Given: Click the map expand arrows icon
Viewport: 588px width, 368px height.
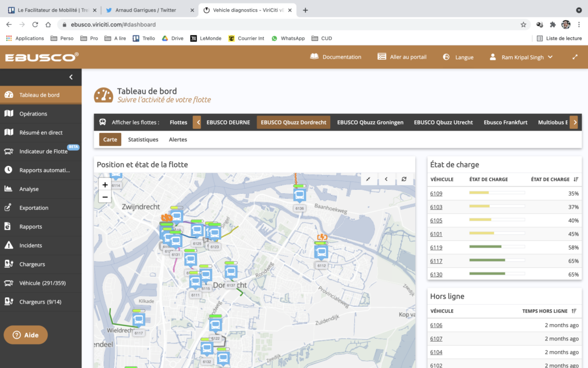Looking at the screenshot, I should (x=368, y=179).
